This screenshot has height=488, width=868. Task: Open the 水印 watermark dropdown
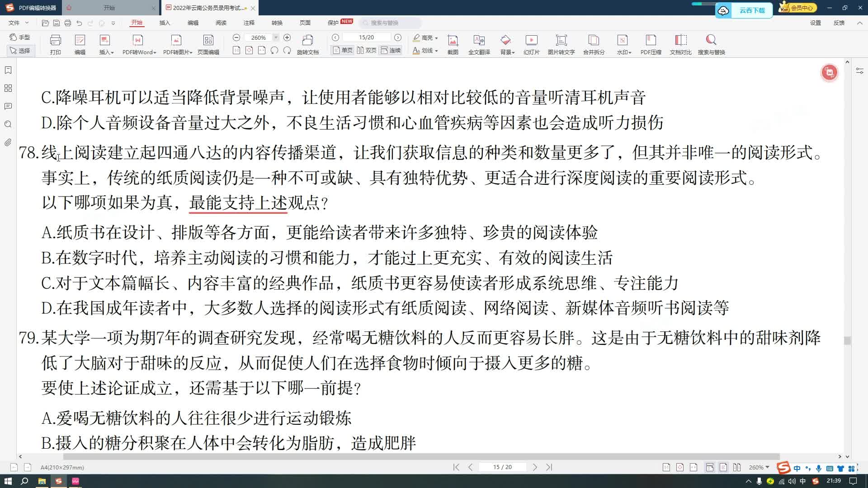tap(624, 52)
